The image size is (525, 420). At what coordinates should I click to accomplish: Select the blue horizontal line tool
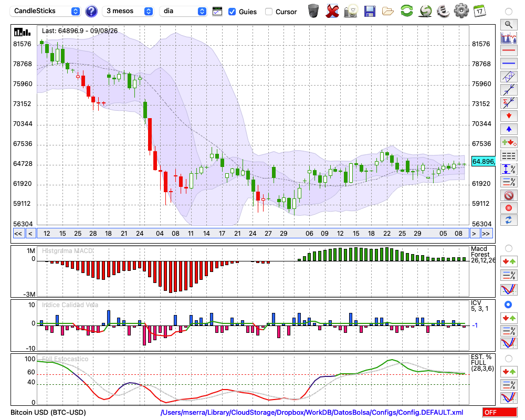click(509, 64)
